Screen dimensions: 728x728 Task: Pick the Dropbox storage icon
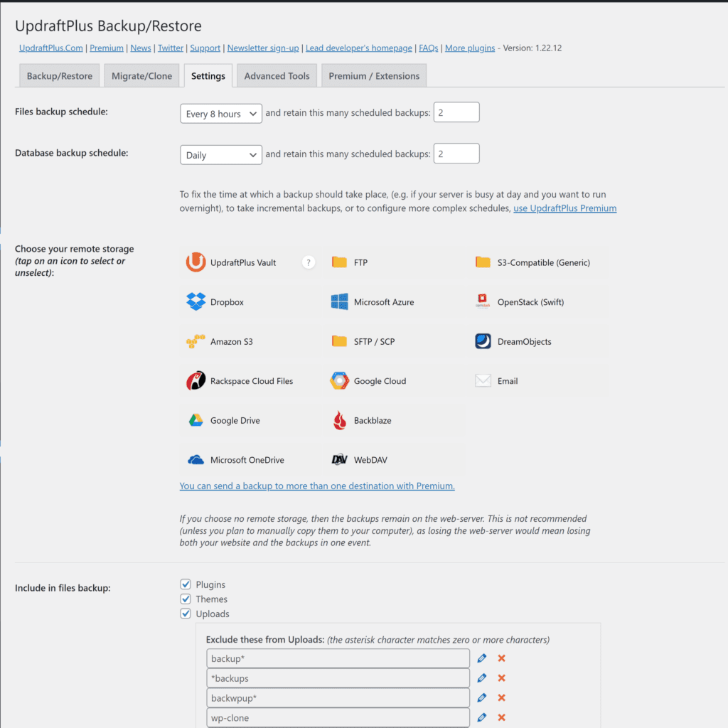[196, 301]
